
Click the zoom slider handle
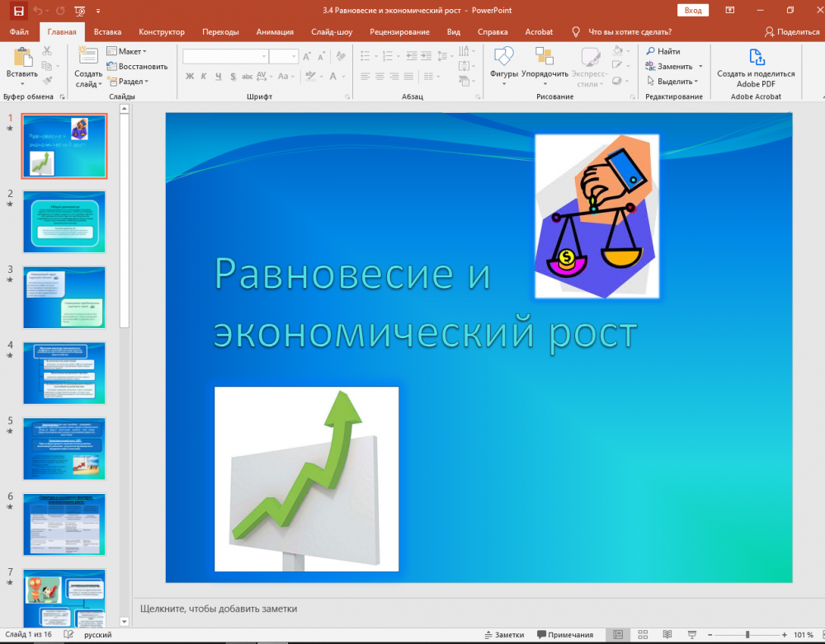[747, 635]
